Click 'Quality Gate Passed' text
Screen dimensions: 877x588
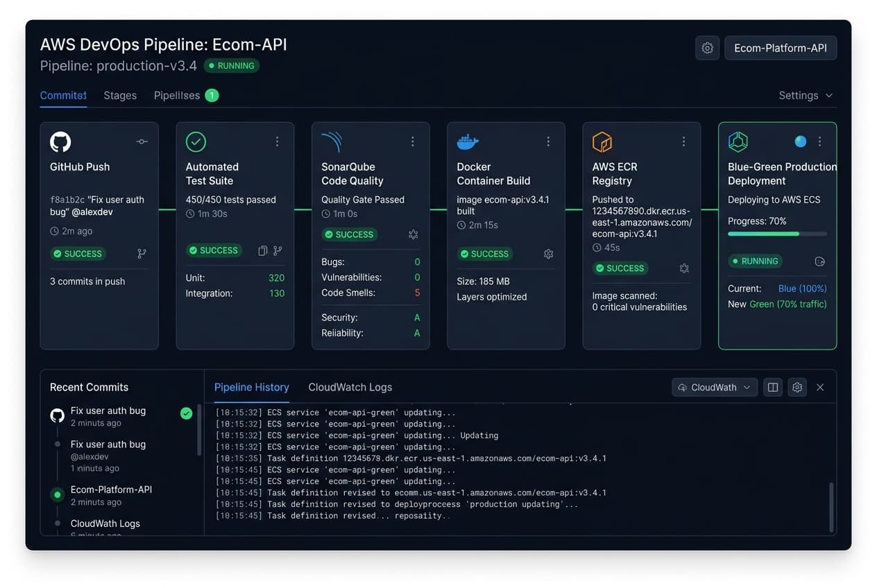coord(363,200)
